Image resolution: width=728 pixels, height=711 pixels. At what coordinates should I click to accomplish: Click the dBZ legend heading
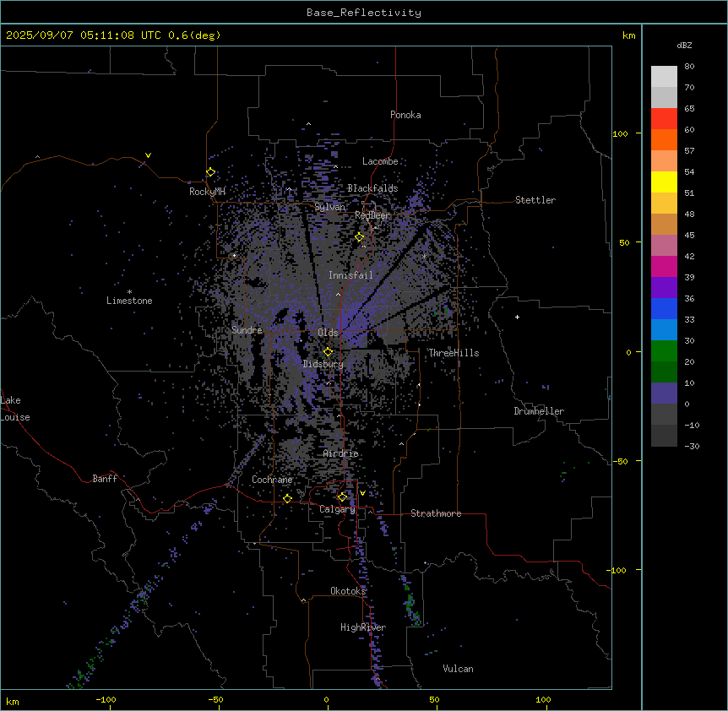684,45
